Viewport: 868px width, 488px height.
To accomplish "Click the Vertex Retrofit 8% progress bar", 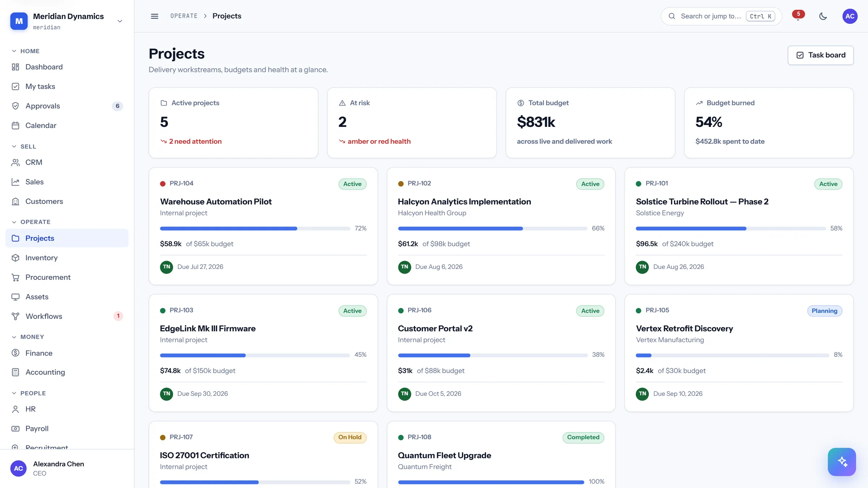I will pyautogui.click(x=732, y=355).
